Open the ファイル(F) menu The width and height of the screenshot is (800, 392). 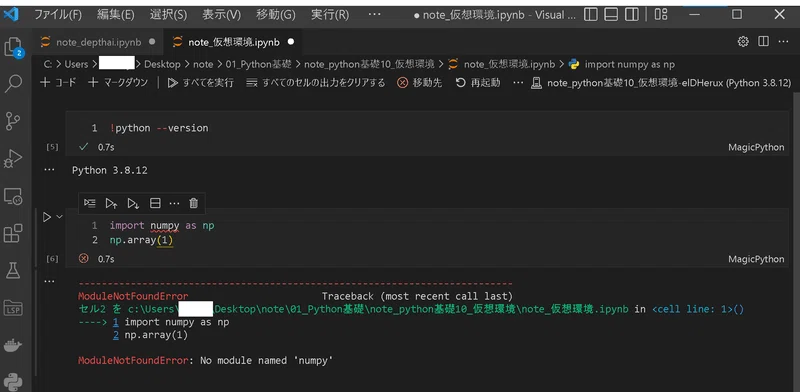pyautogui.click(x=58, y=15)
